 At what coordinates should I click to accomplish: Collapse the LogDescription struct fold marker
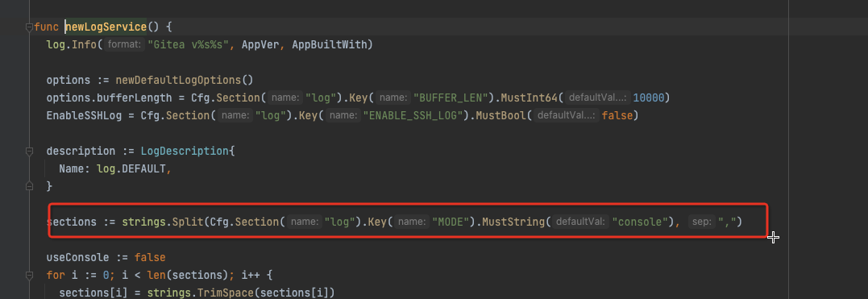29,152
